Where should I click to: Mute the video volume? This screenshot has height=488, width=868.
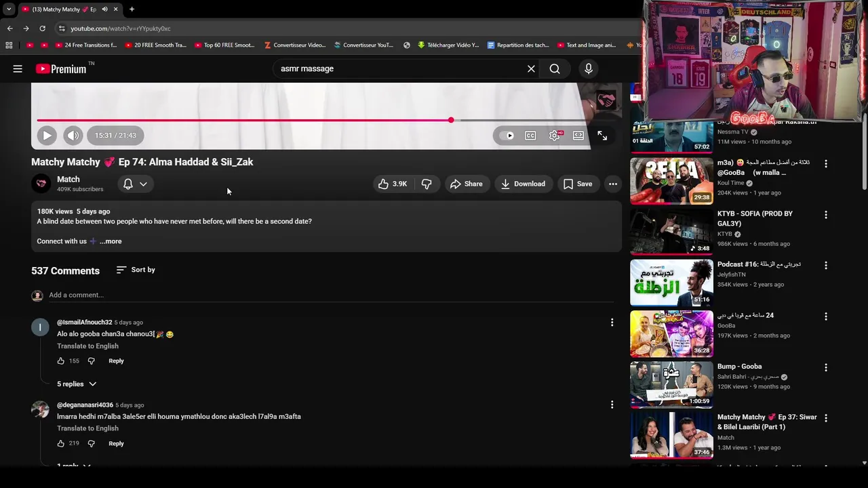click(73, 136)
